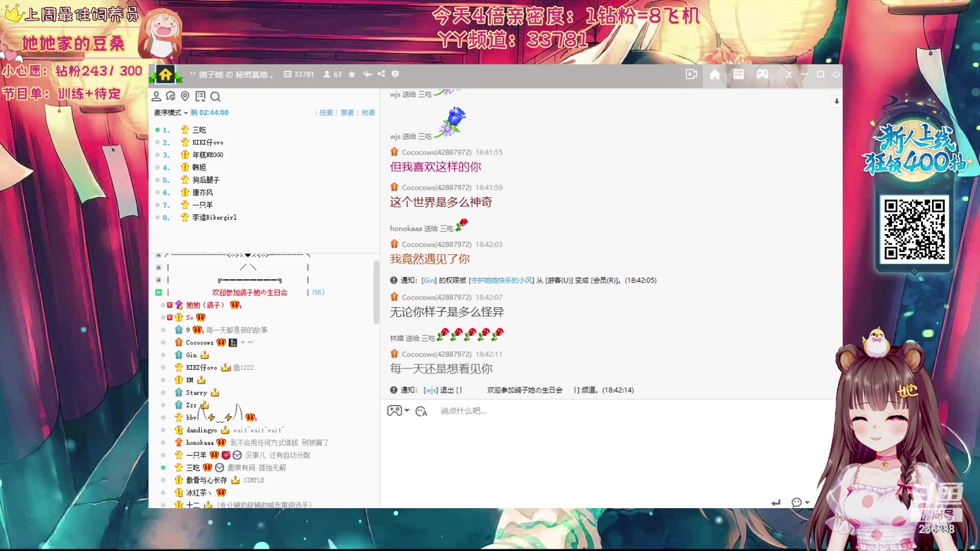Select user Starry in the member list
The image size is (980, 551).
(x=197, y=393)
